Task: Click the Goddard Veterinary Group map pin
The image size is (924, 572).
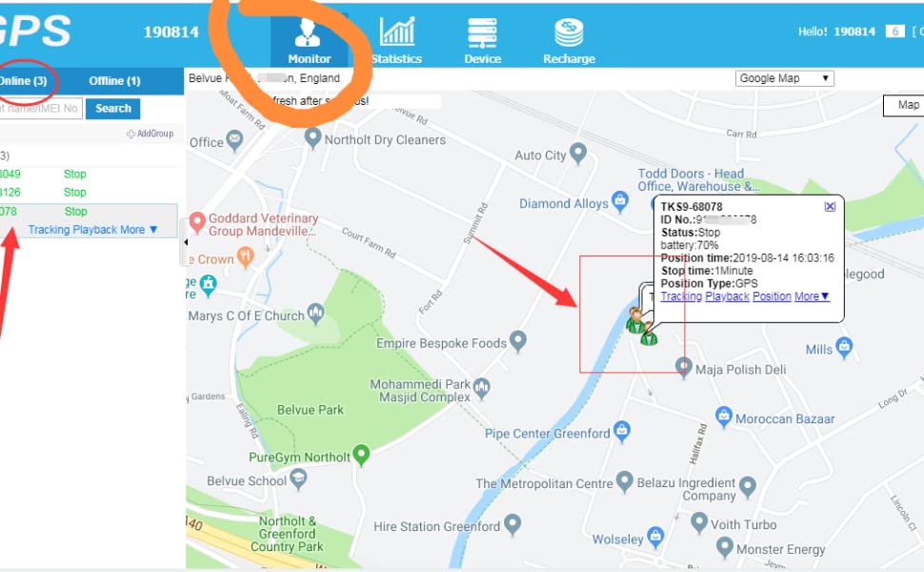Action: click(x=197, y=222)
